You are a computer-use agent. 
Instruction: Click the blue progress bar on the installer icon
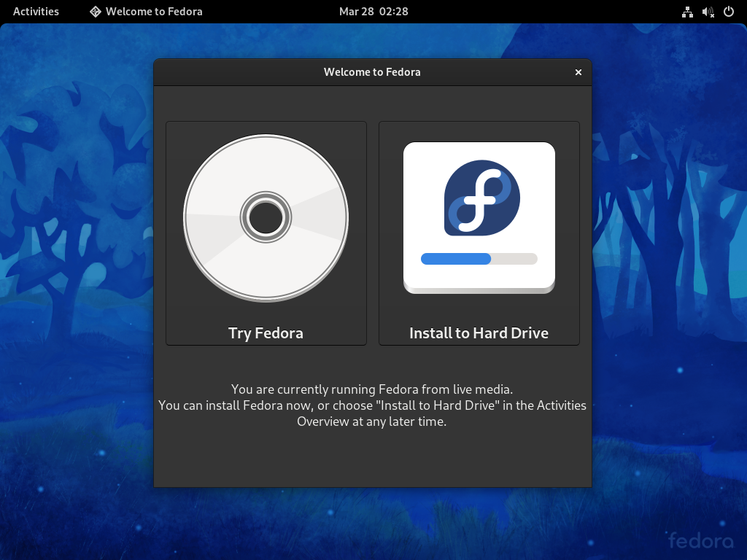(455, 259)
